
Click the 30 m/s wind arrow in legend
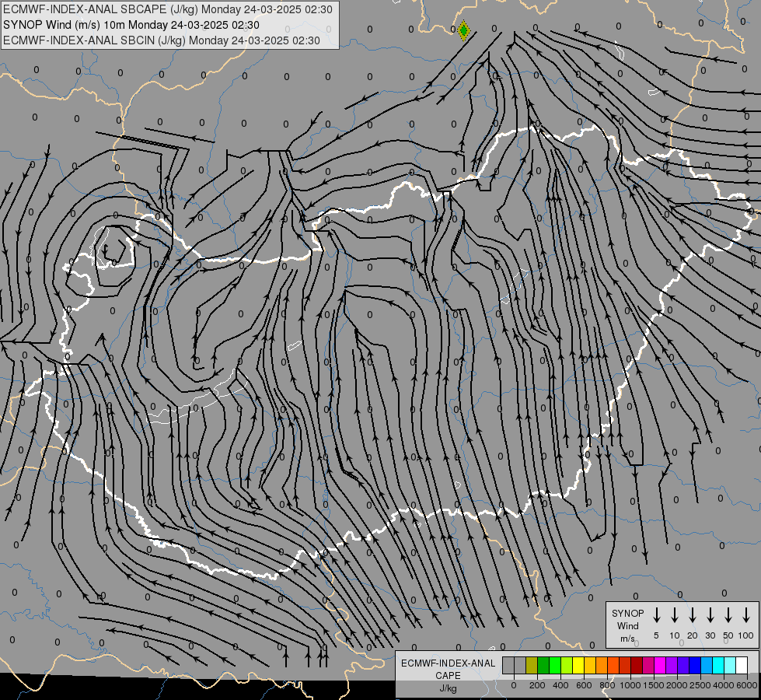point(710,615)
